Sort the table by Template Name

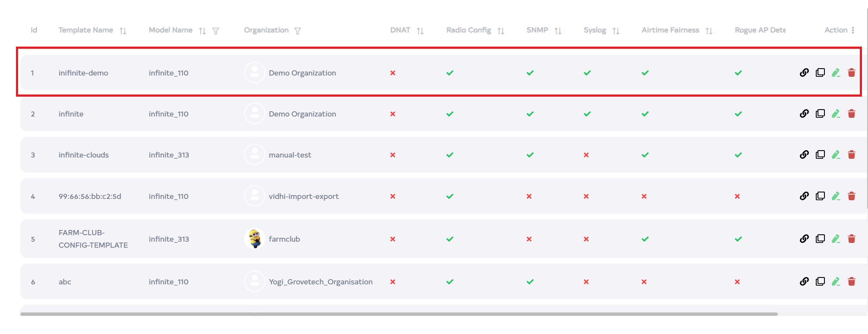click(x=123, y=31)
